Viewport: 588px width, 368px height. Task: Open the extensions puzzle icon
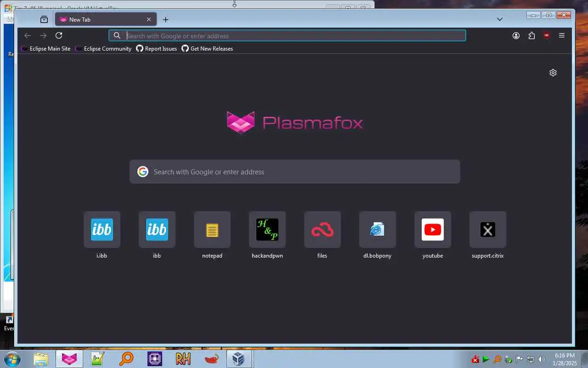coord(531,35)
